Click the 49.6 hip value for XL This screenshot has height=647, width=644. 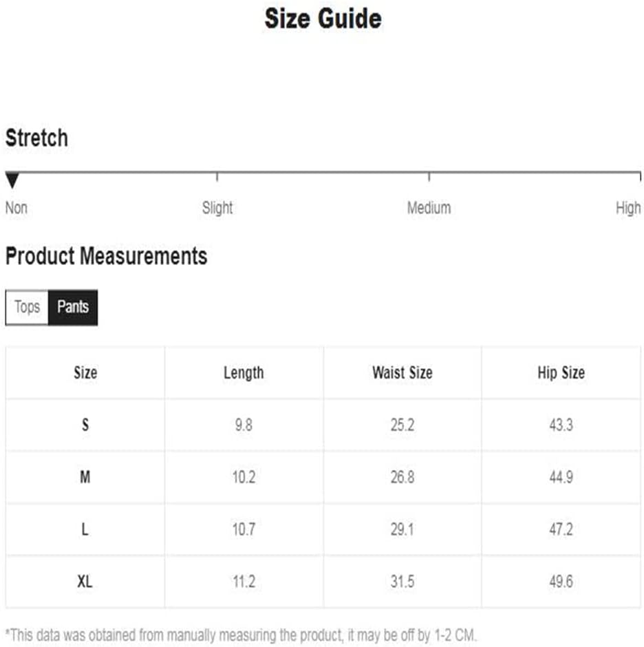561,582
